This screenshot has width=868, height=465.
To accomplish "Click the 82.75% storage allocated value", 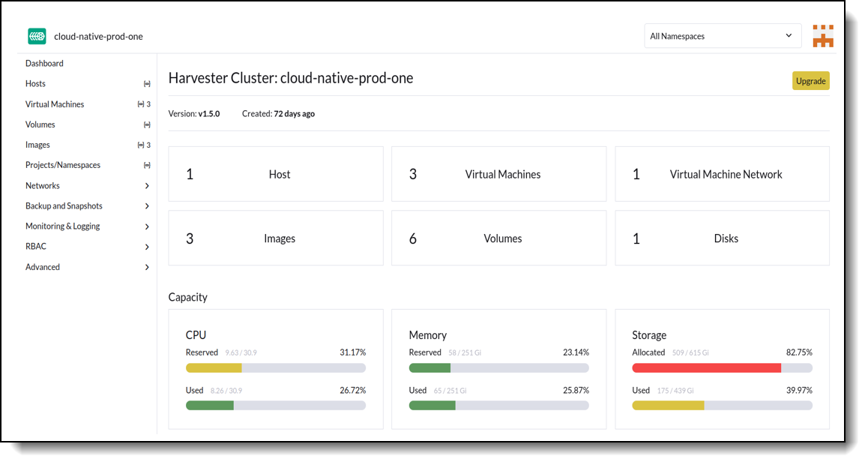I will (x=799, y=352).
